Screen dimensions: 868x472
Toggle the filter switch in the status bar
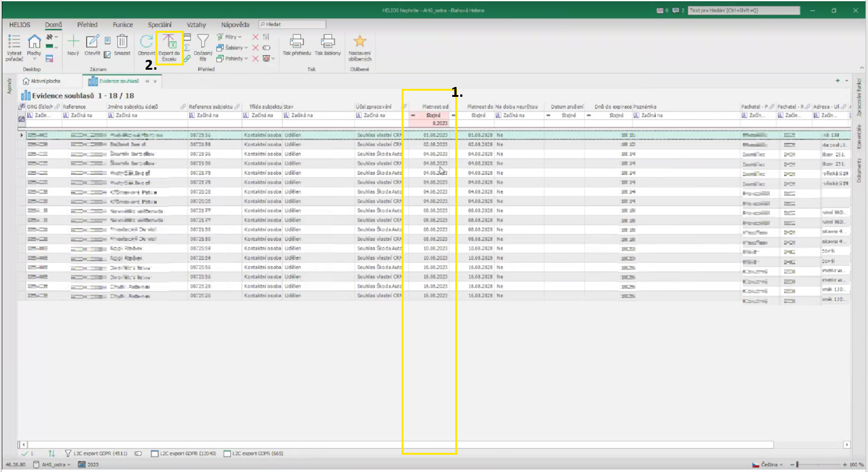[x=138, y=453]
